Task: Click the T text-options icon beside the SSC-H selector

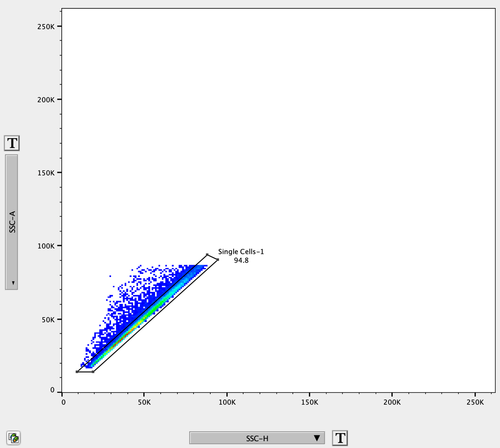Action: click(340, 438)
